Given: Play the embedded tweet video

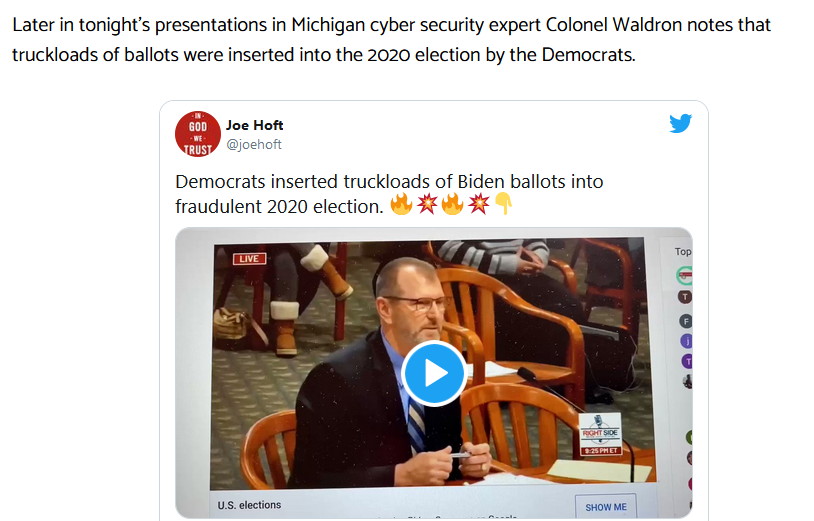Looking at the screenshot, I should tap(434, 373).
